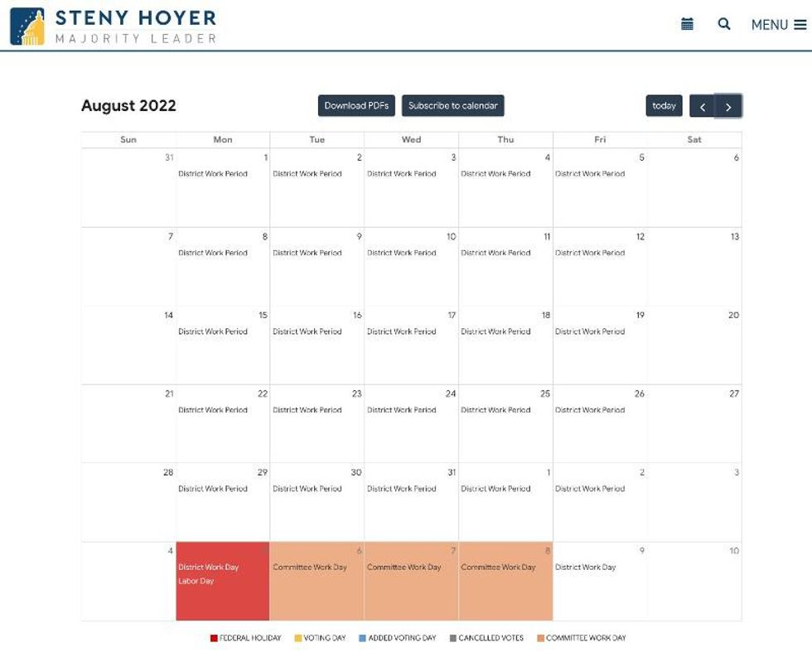Open the Labor Day event

(x=196, y=581)
